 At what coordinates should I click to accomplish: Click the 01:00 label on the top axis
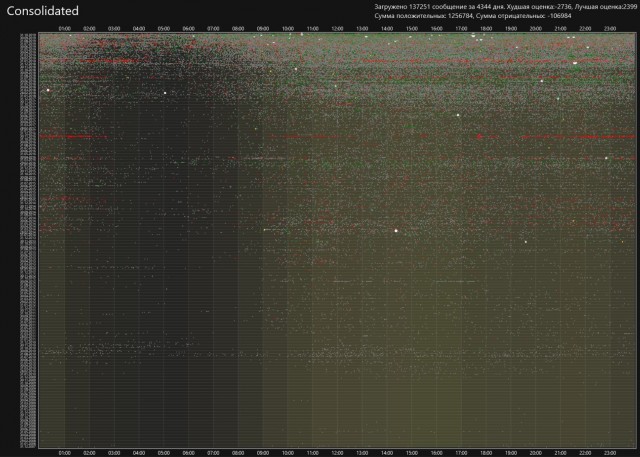(x=64, y=29)
